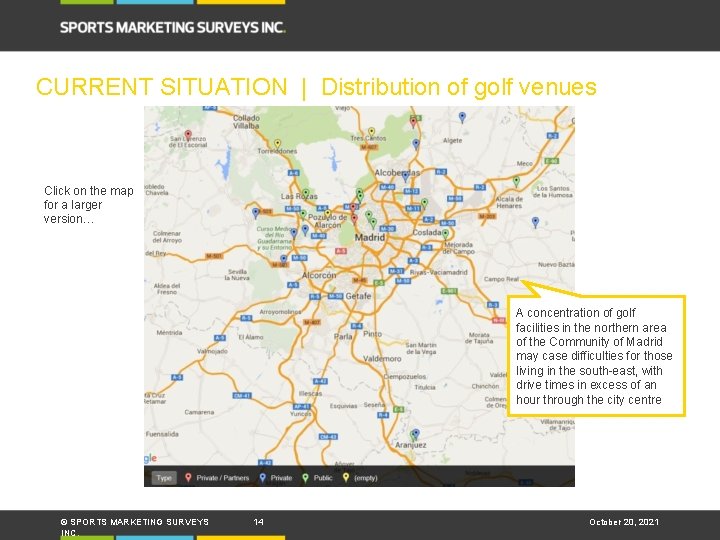
Task: Click the Valdemoro label on the map
Action: (382, 359)
